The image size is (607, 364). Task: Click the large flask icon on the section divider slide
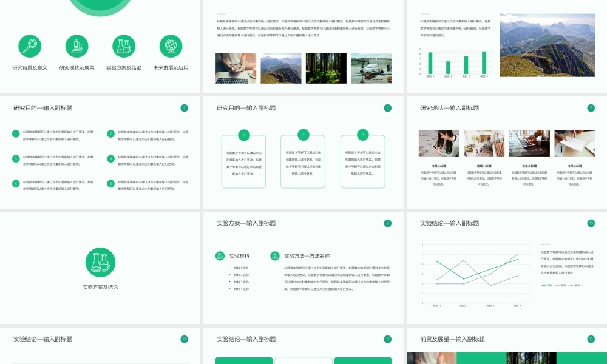click(100, 262)
